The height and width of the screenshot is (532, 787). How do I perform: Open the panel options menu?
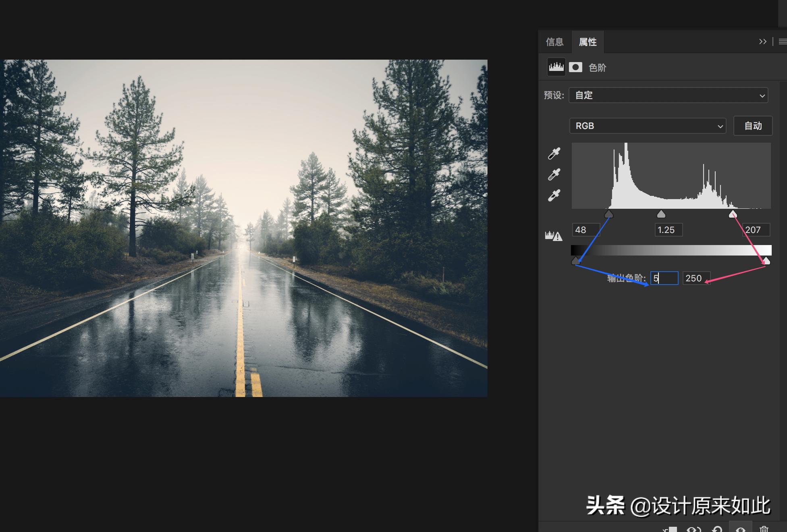pos(783,42)
